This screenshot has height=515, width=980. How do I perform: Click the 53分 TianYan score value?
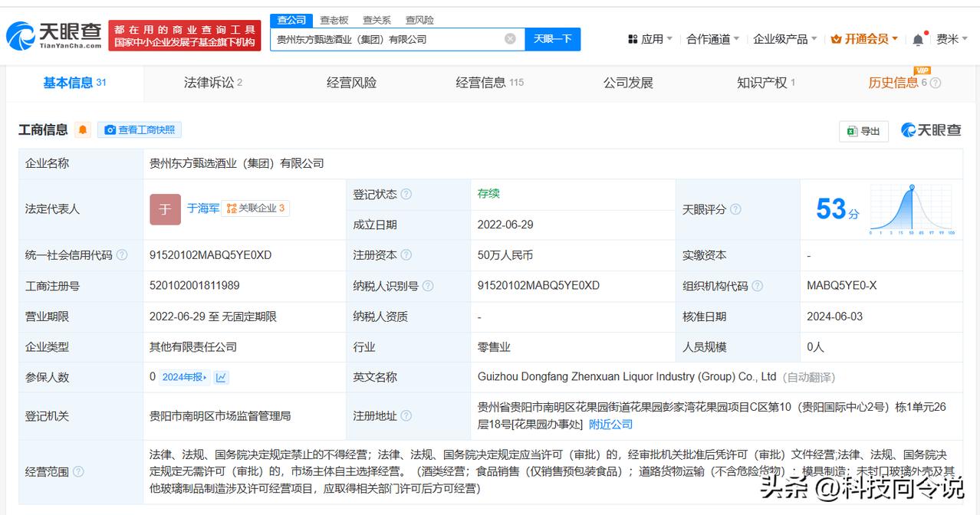pyautogui.click(x=837, y=209)
